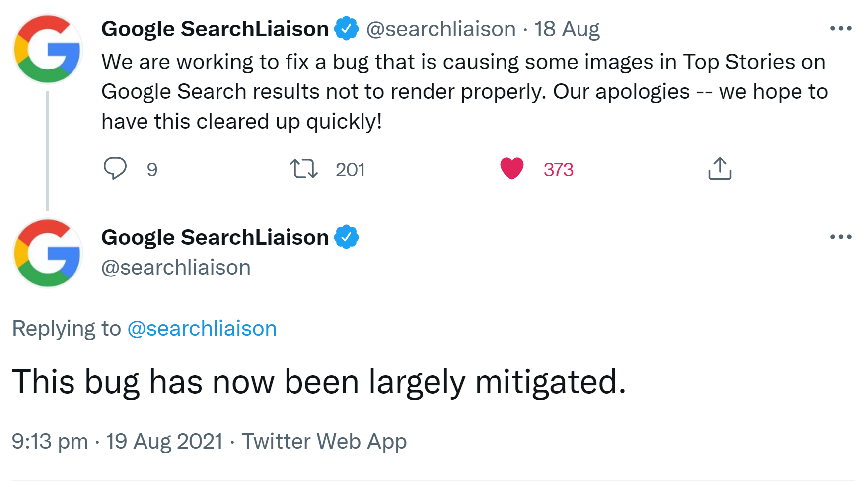Click the share upload arrow icon
Viewport: 868px width, 483px height.
(x=720, y=168)
